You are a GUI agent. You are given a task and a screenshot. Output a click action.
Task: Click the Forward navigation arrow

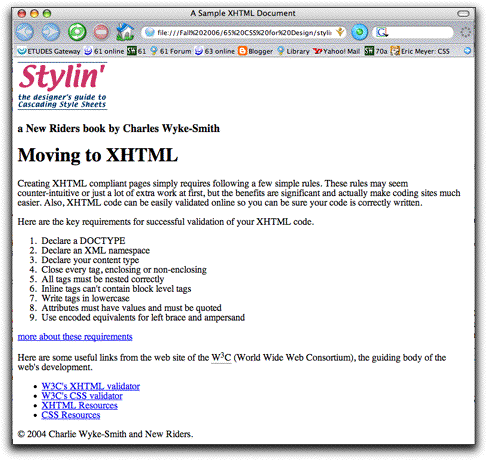(51, 32)
